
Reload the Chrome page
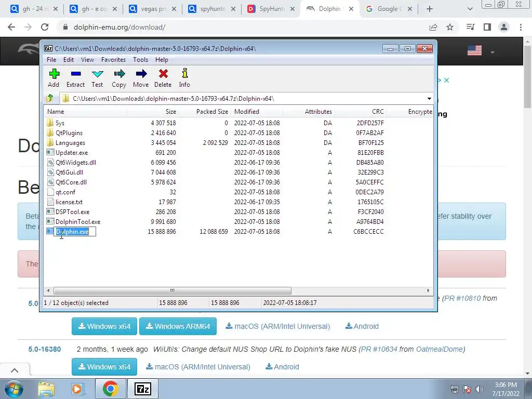(x=45, y=27)
